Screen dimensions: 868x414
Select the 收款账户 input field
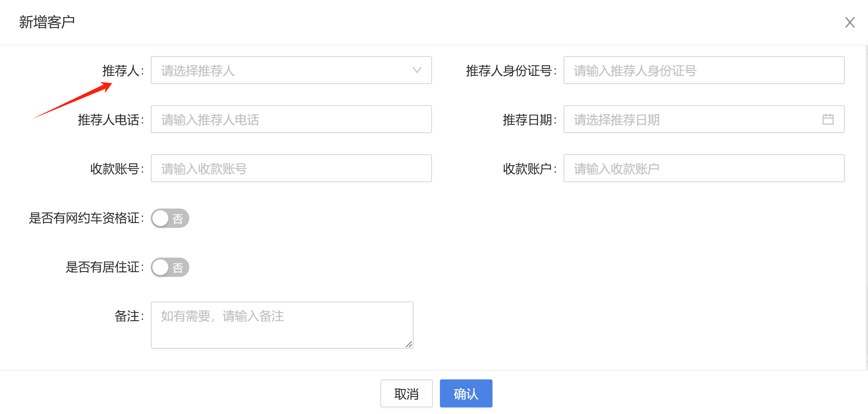(703, 168)
